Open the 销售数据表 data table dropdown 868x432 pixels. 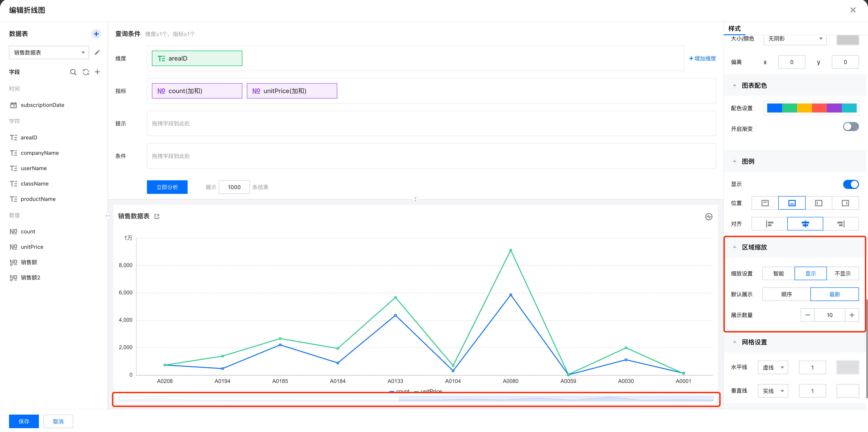click(49, 52)
